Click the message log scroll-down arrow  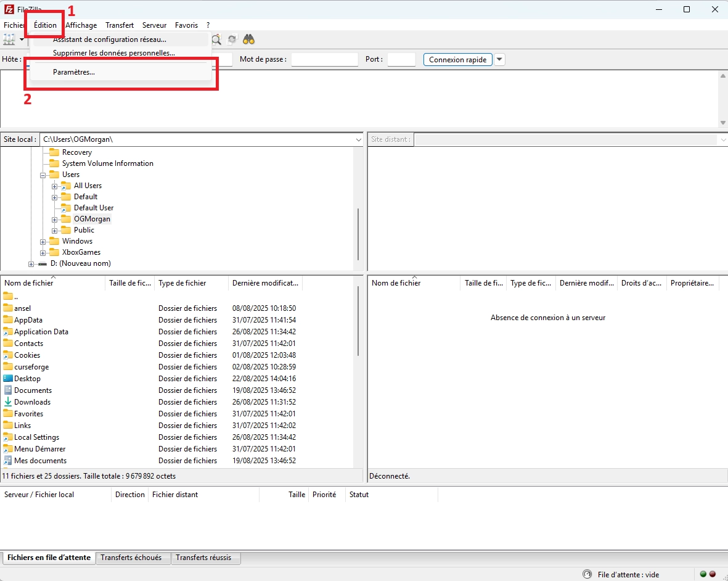pos(723,123)
